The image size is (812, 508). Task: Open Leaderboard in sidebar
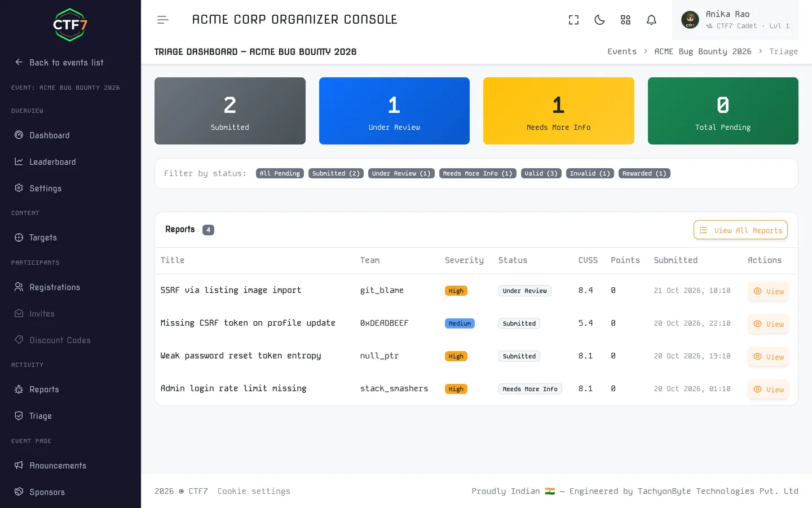click(x=45, y=162)
